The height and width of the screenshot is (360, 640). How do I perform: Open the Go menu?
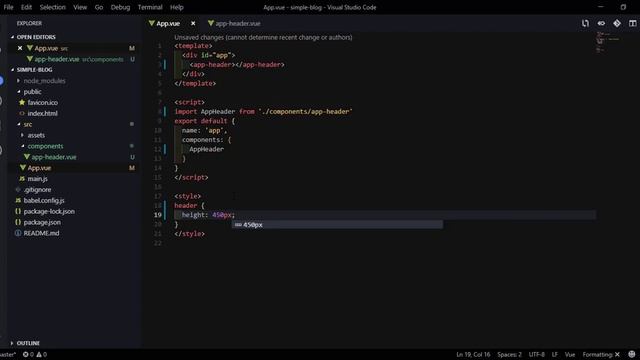pyautogui.click(x=99, y=7)
